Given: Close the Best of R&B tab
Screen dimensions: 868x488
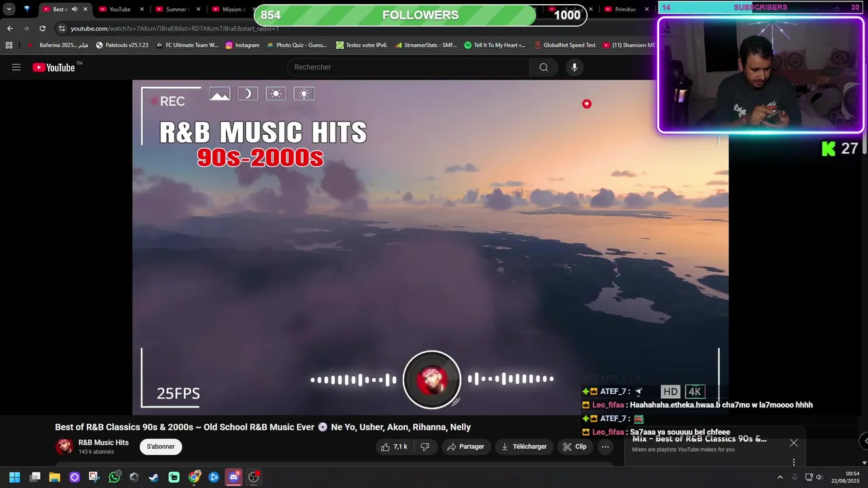Looking at the screenshot, I should pyautogui.click(x=85, y=9).
